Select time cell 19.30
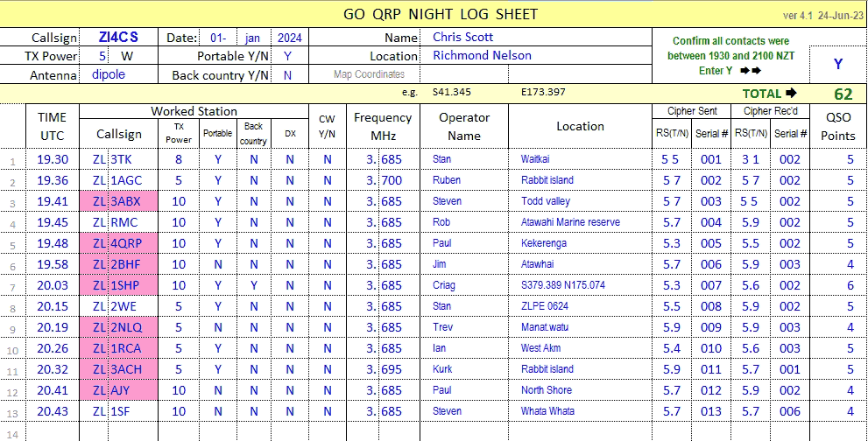The image size is (868, 441). [53, 159]
